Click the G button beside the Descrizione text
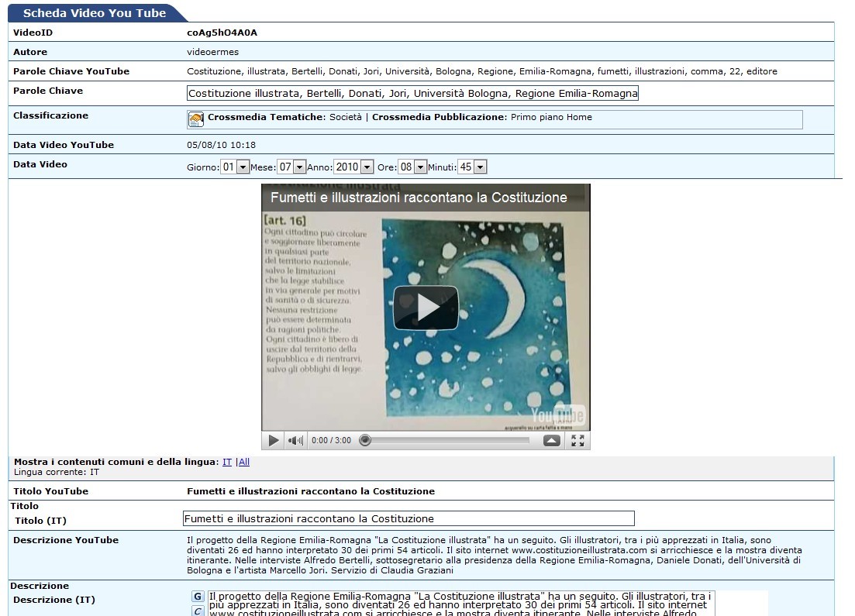 pos(198,597)
